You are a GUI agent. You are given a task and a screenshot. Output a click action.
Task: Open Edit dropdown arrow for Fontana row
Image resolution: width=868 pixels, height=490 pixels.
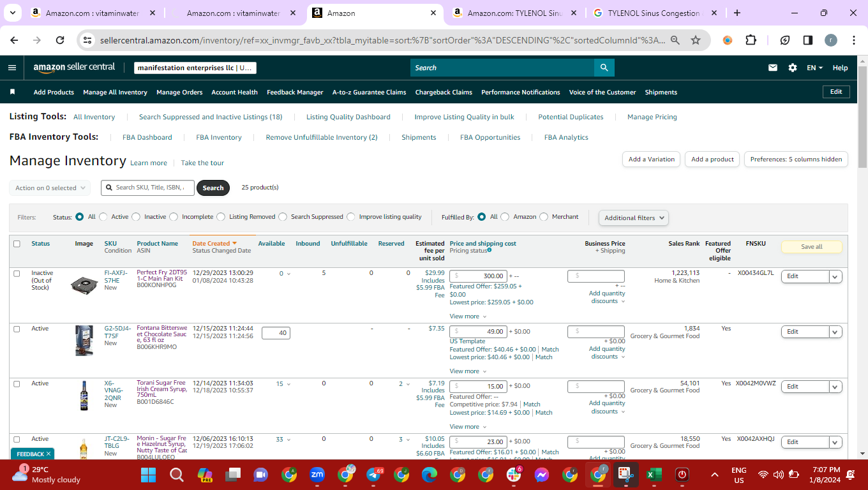click(x=836, y=332)
